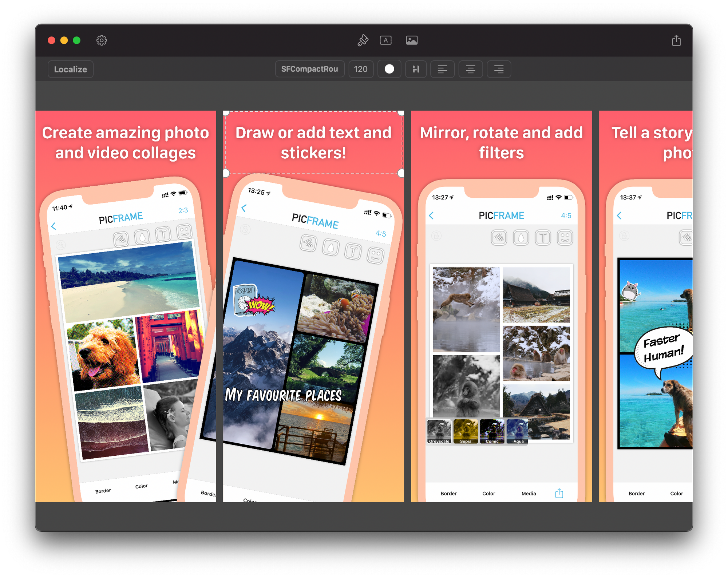Click bottom-left handle of selected text box
Screen dimensions: 728x578
point(226,173)
